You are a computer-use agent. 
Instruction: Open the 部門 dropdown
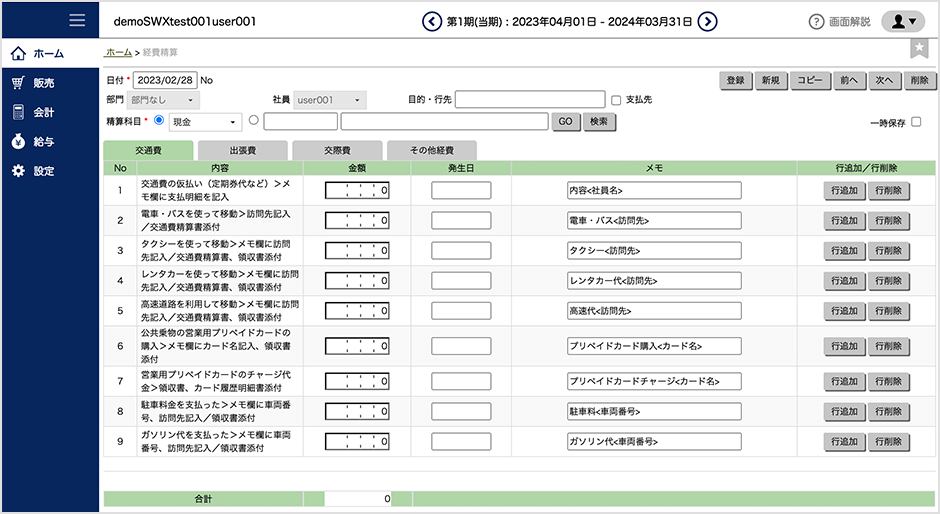tap(163, 100)
